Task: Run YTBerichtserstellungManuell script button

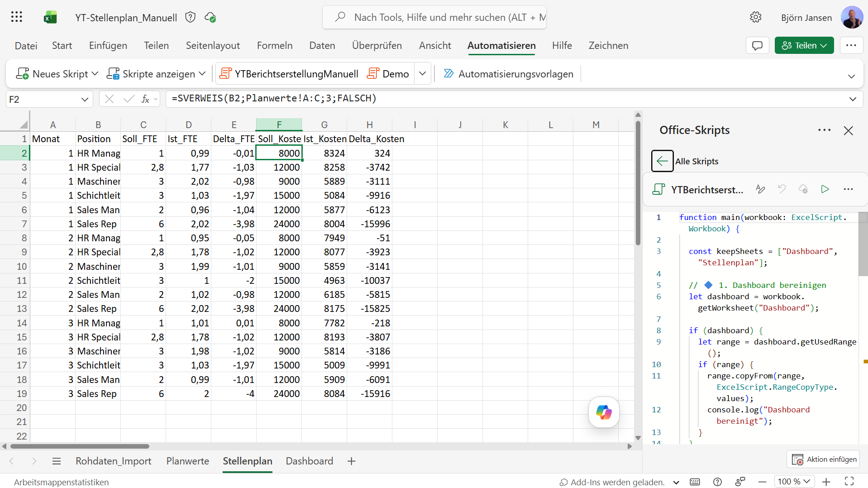Action: pos(289,73)
